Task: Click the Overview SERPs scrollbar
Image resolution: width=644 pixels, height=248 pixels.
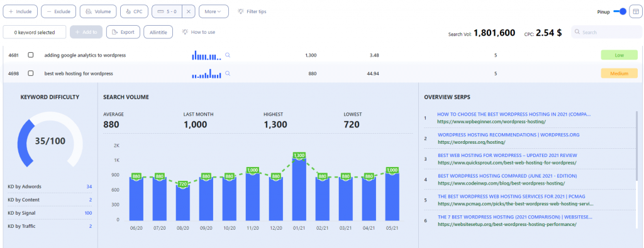Action: 637,146
